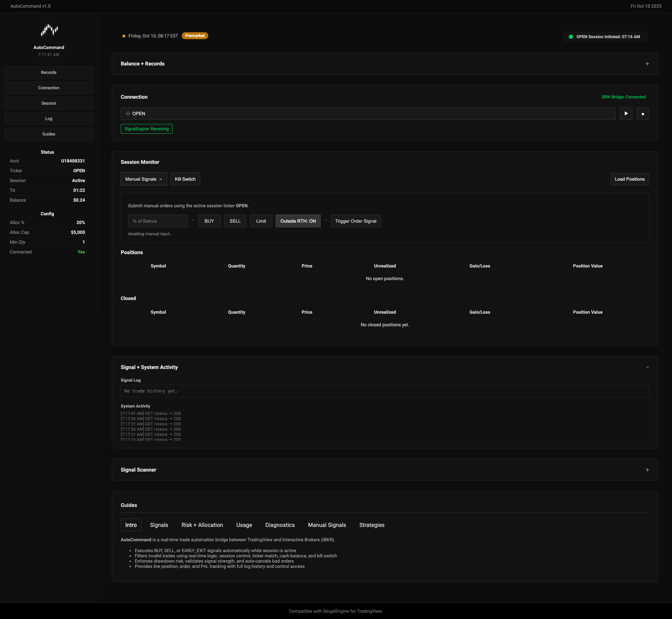Open the Manual Signals guide tab

[327, 525]
